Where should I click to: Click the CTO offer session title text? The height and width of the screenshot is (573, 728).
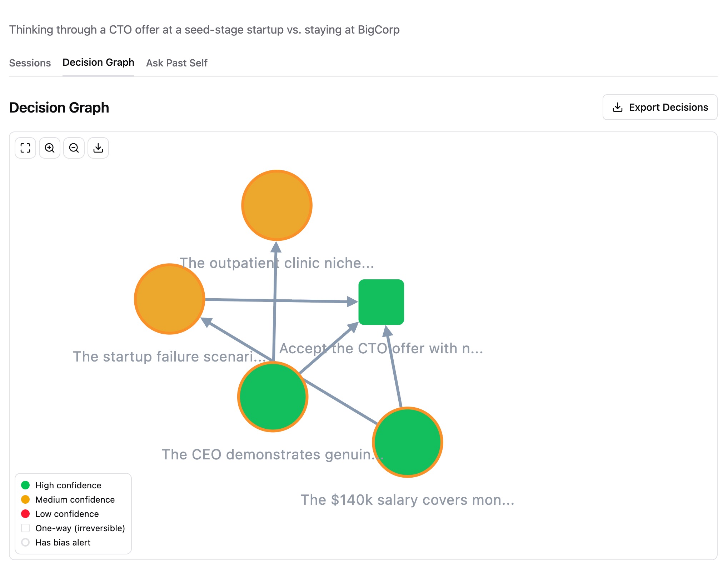click(x=205, y=30)
